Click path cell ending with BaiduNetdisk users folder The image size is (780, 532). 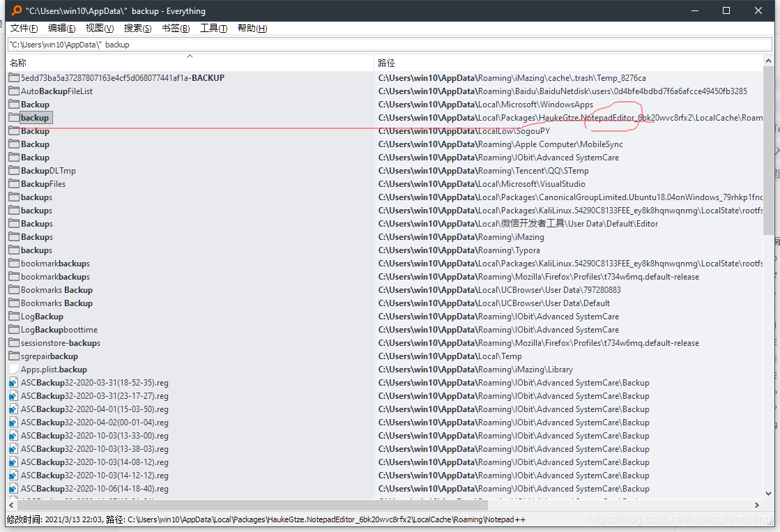(563, 91)
